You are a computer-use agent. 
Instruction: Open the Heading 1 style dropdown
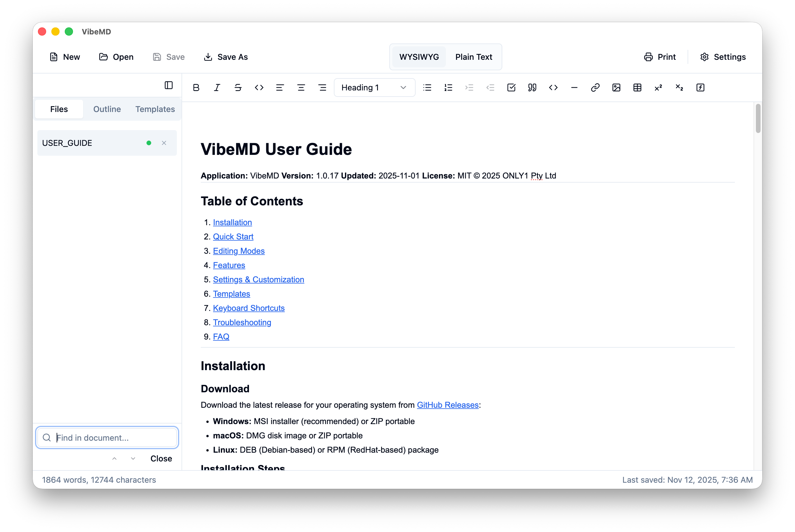click(x=374, y=87)
